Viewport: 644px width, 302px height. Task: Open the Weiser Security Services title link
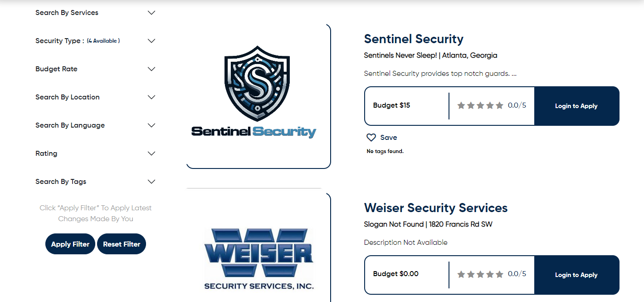pyautogui.click(x=435, y=208)
